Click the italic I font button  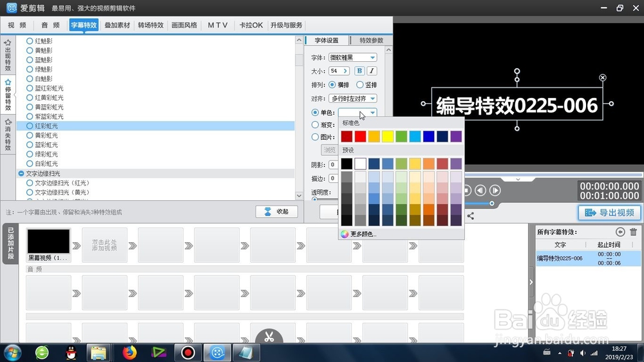(x=372, y=71)
